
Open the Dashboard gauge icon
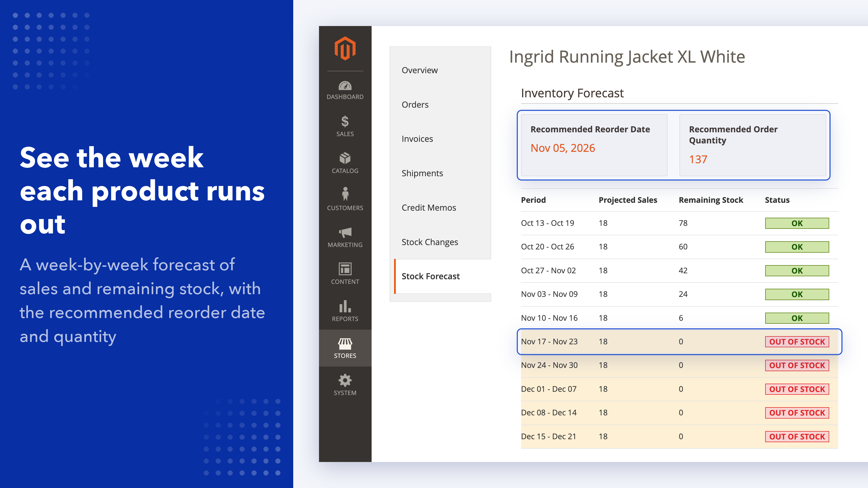[345, 86]
